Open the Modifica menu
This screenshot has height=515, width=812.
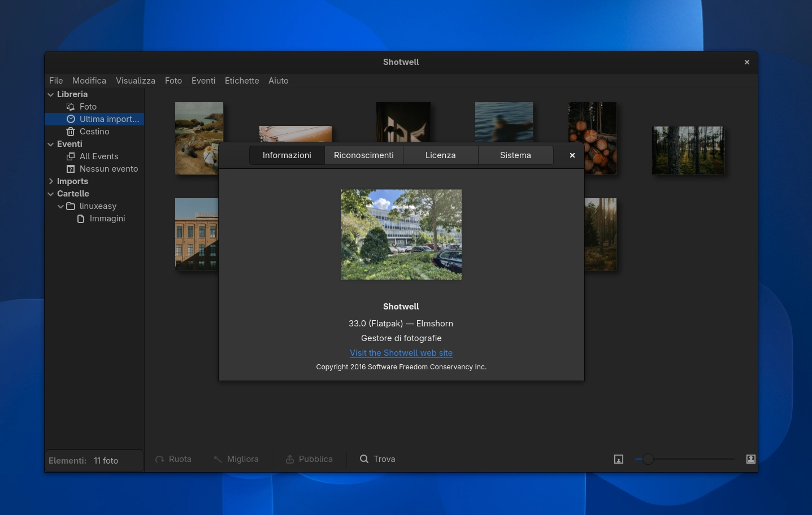(x=89, y=81)
